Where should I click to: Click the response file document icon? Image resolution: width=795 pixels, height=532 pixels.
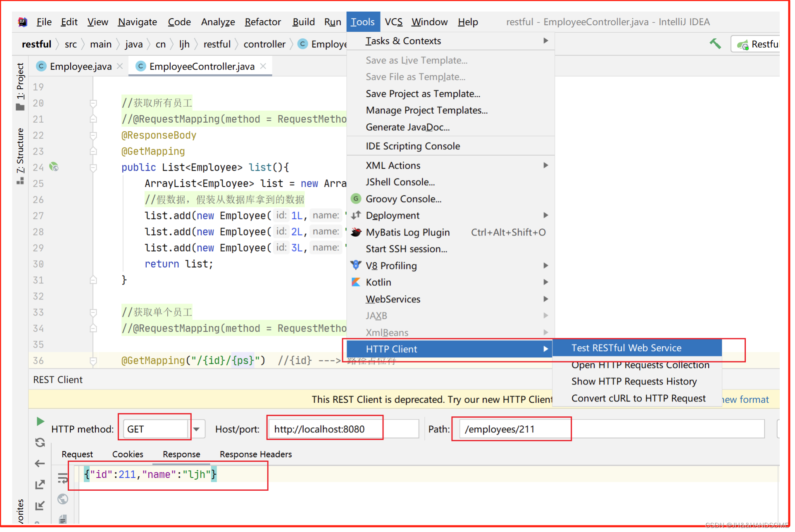coord(63,519)
